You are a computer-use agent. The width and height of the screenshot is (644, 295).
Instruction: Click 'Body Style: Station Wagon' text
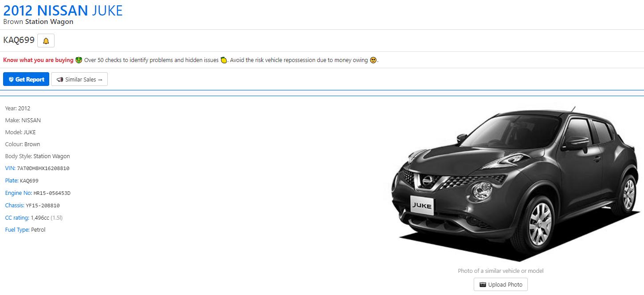pos(38,156)
